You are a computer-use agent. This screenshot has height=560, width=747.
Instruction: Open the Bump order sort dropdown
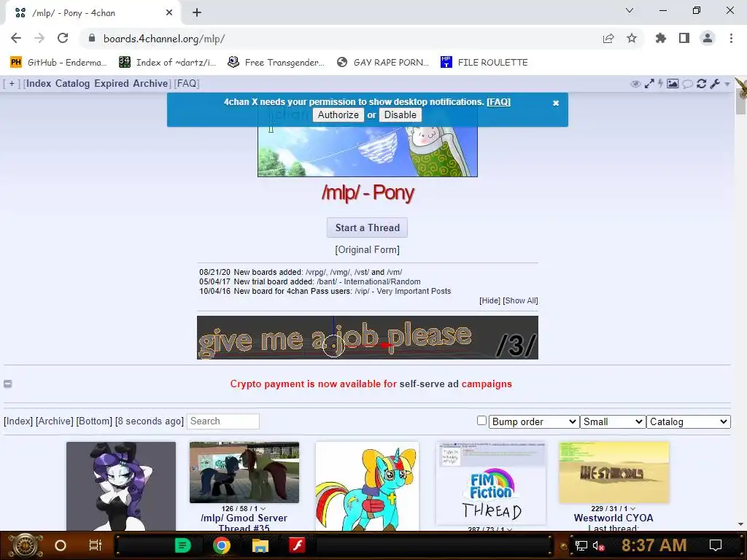(534, 422)
